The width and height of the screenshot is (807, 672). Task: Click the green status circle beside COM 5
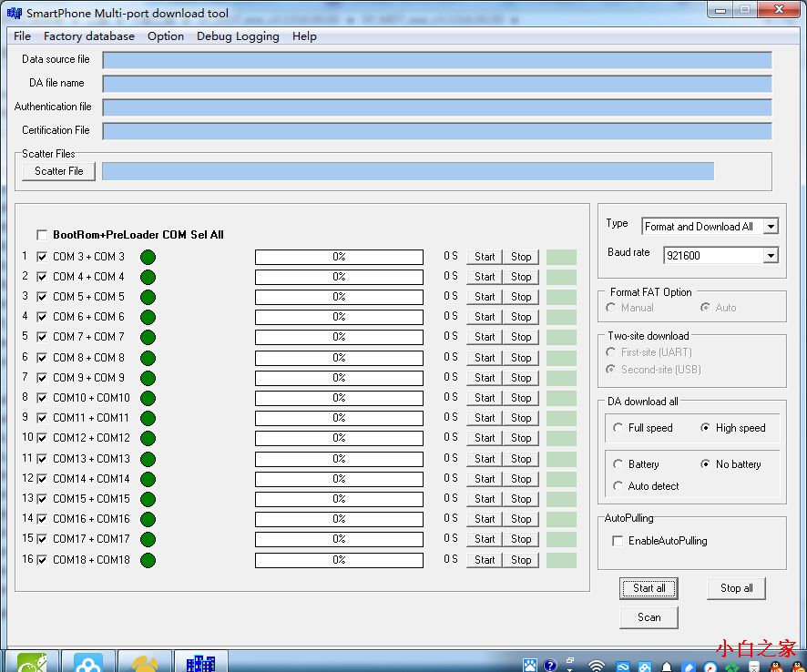148,297
